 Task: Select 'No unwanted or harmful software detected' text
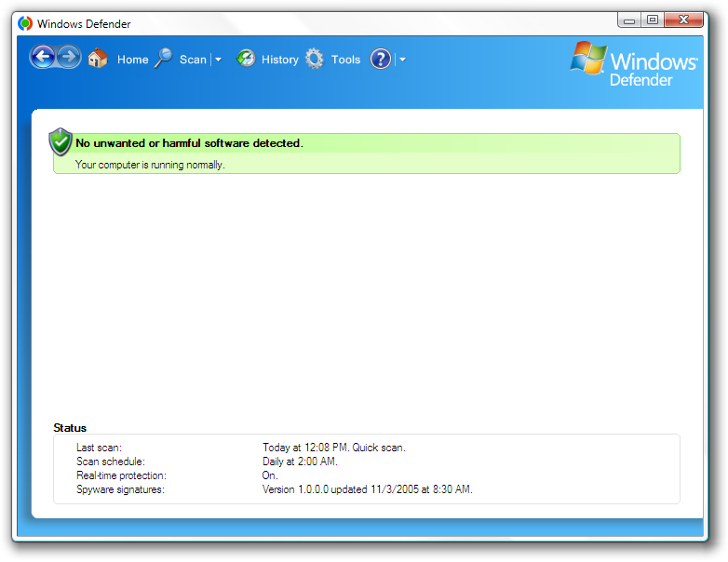click(189, 143)
